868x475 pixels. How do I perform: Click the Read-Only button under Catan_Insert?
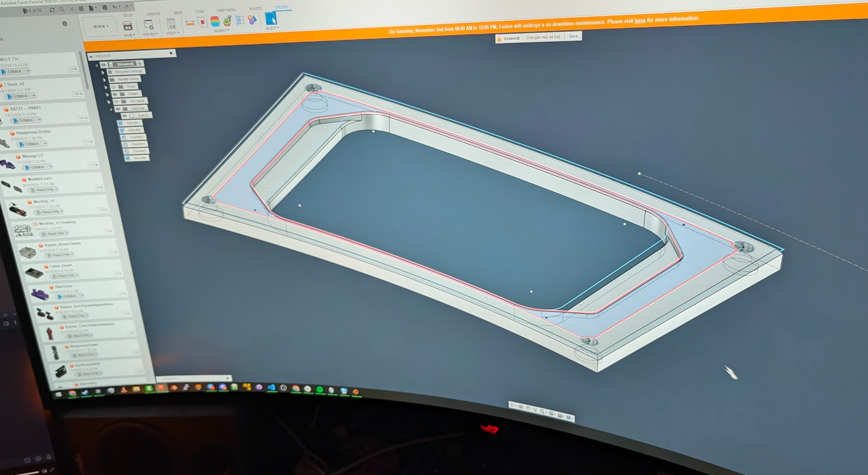tap(64, 276)
